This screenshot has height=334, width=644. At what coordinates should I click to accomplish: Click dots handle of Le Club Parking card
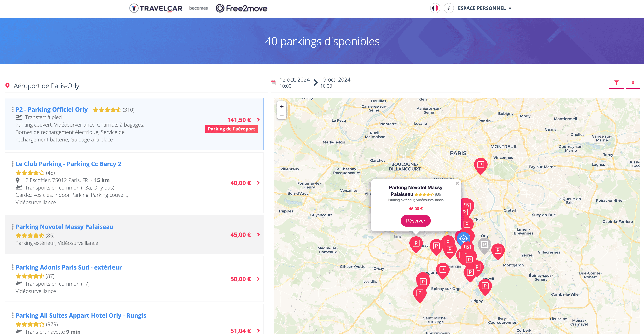pos(12,164)
